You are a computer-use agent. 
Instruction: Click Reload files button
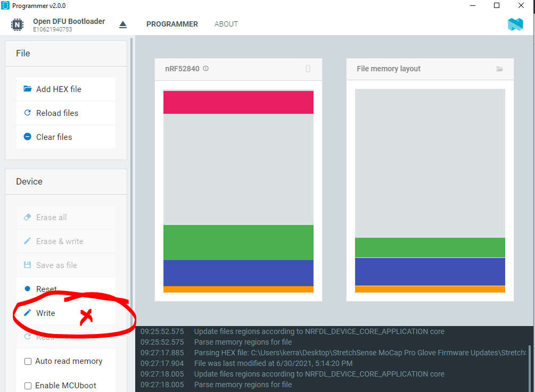[x=66, y=113]
